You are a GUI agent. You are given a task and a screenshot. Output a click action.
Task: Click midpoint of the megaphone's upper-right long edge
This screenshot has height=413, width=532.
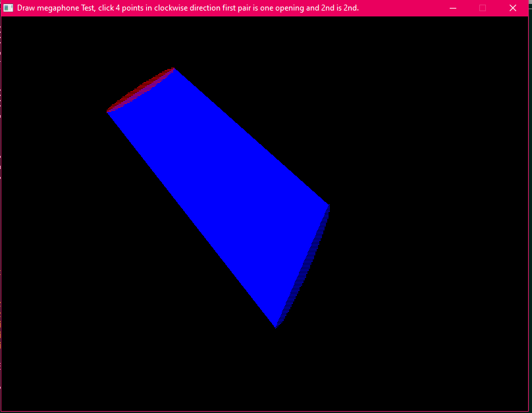(x=251, y=137)
